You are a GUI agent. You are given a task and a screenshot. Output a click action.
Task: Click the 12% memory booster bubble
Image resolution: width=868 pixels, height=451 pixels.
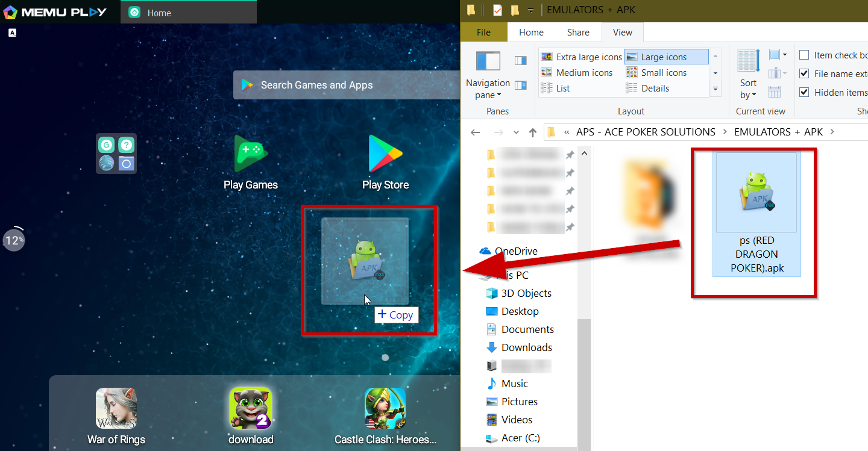pyautogui.click(x=14, y=240)
